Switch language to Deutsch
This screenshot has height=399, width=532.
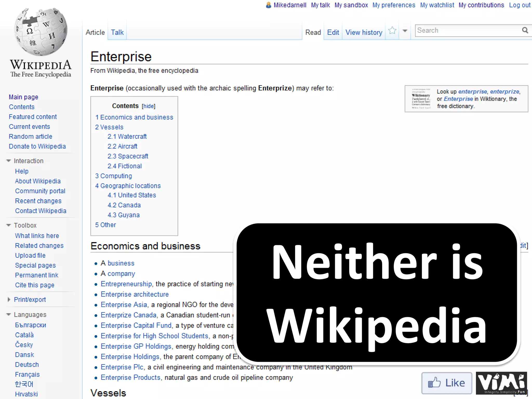(27, 364)
